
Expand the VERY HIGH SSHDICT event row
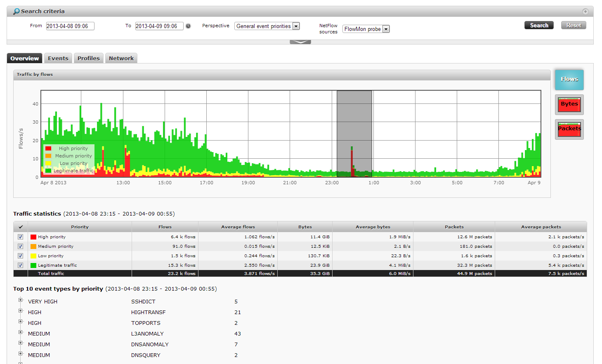point(20,300)
